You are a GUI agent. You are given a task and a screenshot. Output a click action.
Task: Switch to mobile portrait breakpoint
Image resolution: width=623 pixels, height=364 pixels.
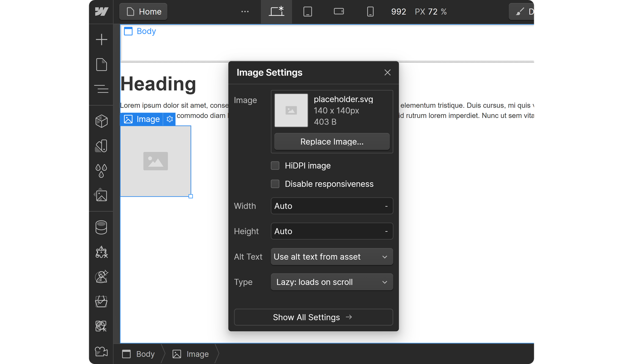pyautogui.click(x=370, y=12)
